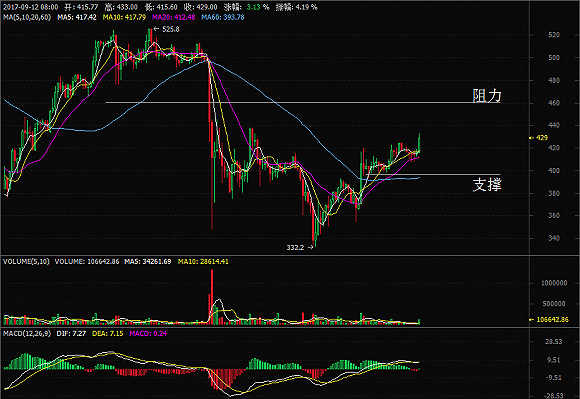Select the MA5: 417.42 value
The width and height of the screenshot is (580, 399).
[x=77, y=17]
